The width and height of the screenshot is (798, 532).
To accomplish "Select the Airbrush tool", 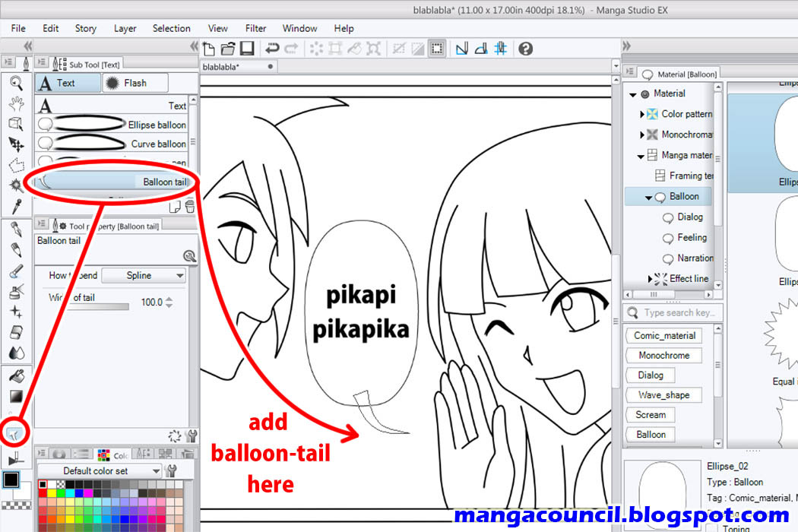I will (16, 291).
